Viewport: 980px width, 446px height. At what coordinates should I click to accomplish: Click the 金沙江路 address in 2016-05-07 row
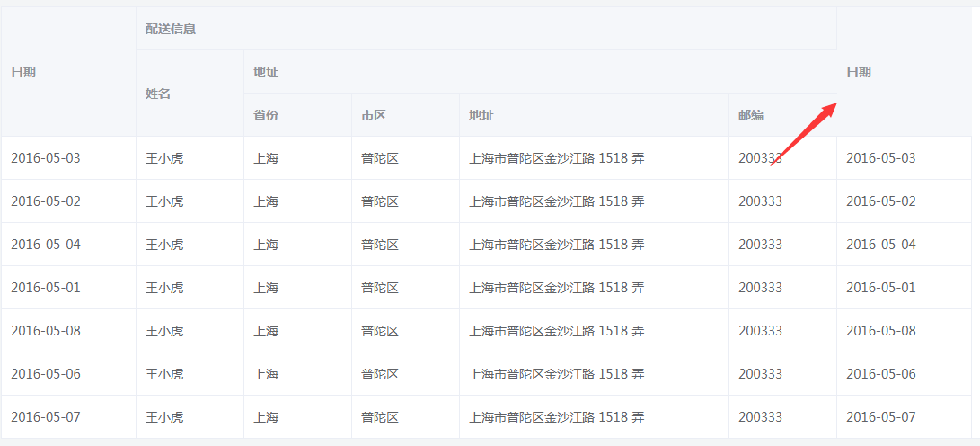pos(557,417)
